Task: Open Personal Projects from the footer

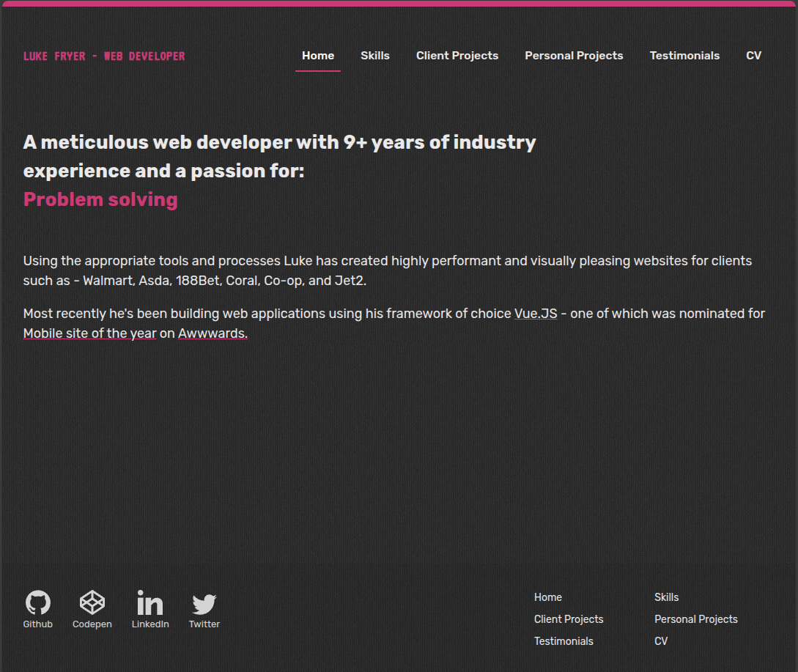Action: coord(695,619)
